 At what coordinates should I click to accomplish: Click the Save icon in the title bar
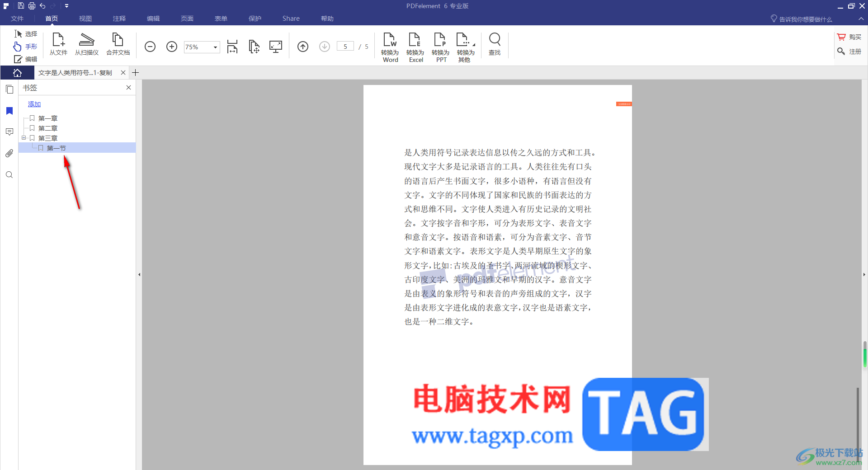point(21,6)
